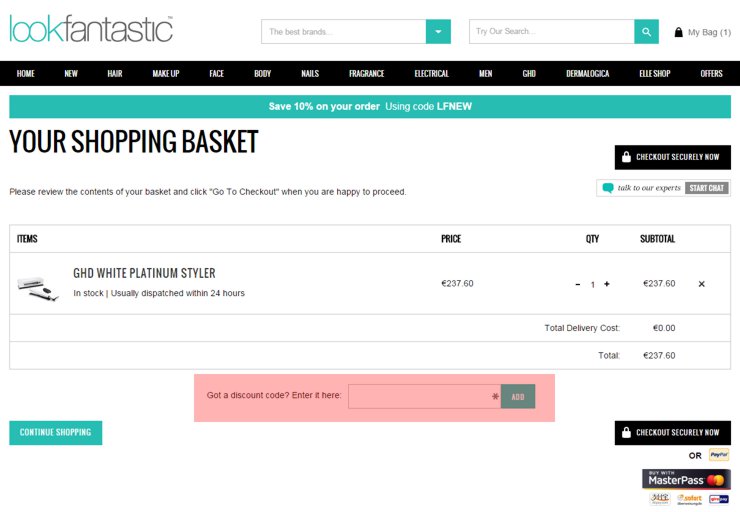Open ELLE SHOP in navigation

pos(655,74)
